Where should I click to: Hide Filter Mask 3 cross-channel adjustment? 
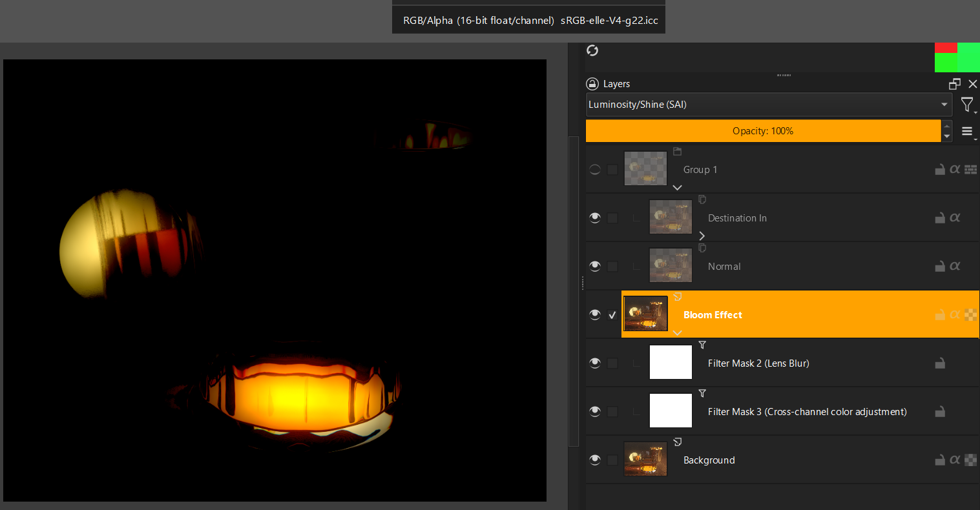pyautogui.click(x=595, y=412)
